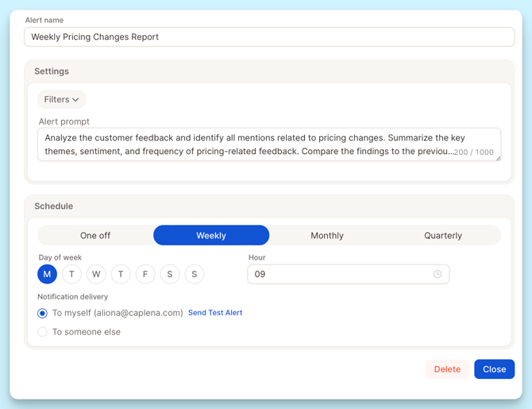This screenshot has width=532, height=409.
Task: Choose 'To someone else' delivery option
Action: tap(43, 332)
